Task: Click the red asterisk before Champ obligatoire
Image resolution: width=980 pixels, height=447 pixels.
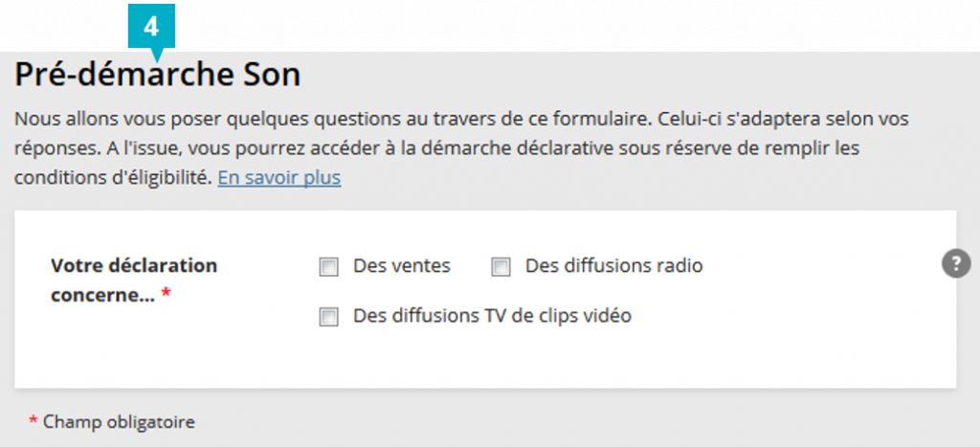Action: tap(33, 421)
